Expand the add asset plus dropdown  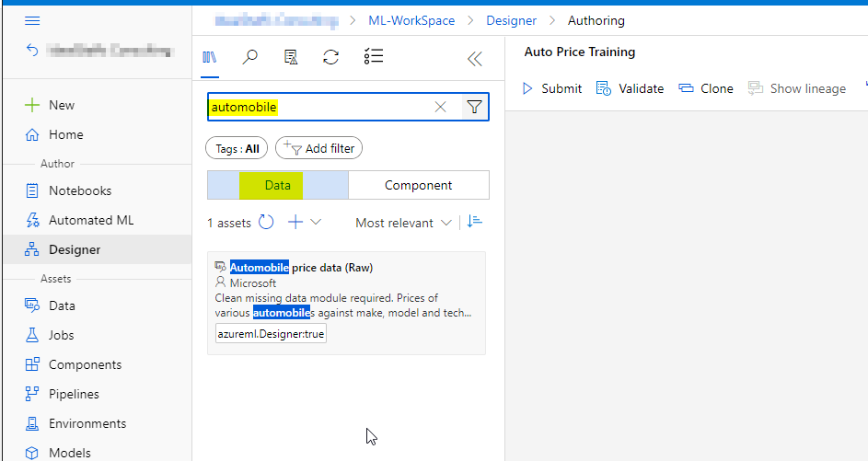click(305, 222)
